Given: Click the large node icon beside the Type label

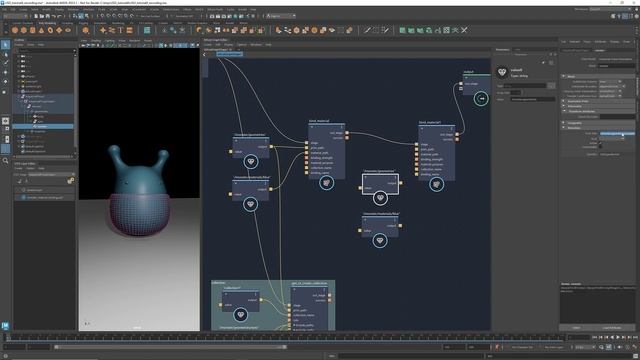Looking at the screenshot, I should 502,72.
